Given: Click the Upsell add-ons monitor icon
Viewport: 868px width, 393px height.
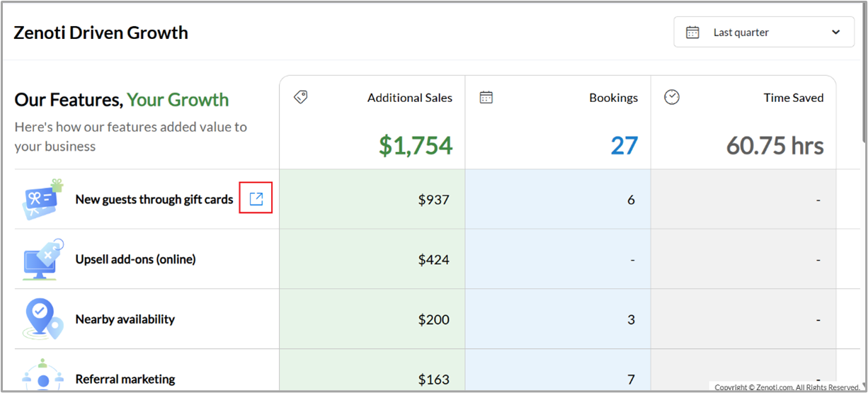Looking at the screenshot, I should point(42,259).
